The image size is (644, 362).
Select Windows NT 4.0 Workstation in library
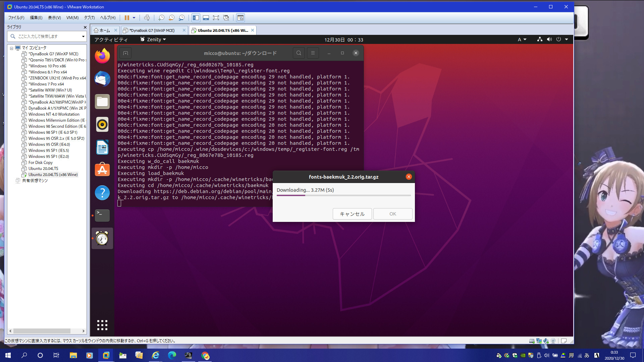click(x=54, y=114)
